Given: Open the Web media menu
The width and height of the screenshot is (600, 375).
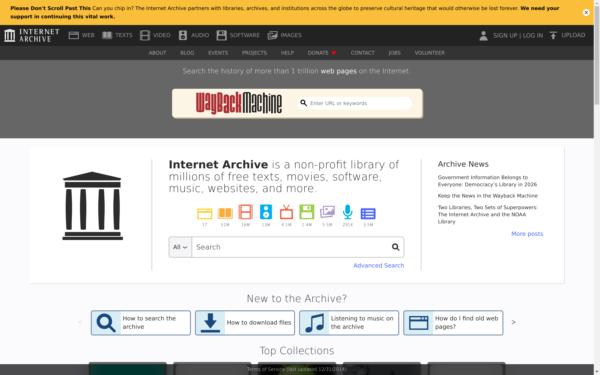Looking at the screenshot, I should click(81, 35).
